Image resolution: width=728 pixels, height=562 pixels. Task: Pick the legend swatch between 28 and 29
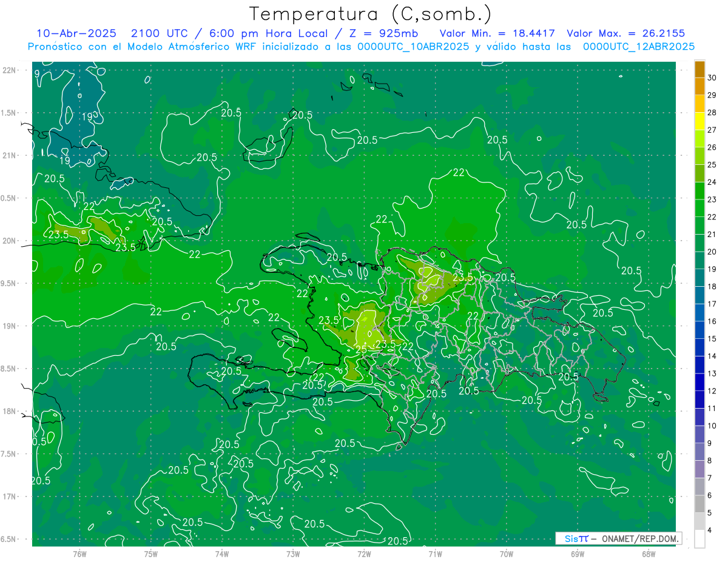(x=699, y=104)
